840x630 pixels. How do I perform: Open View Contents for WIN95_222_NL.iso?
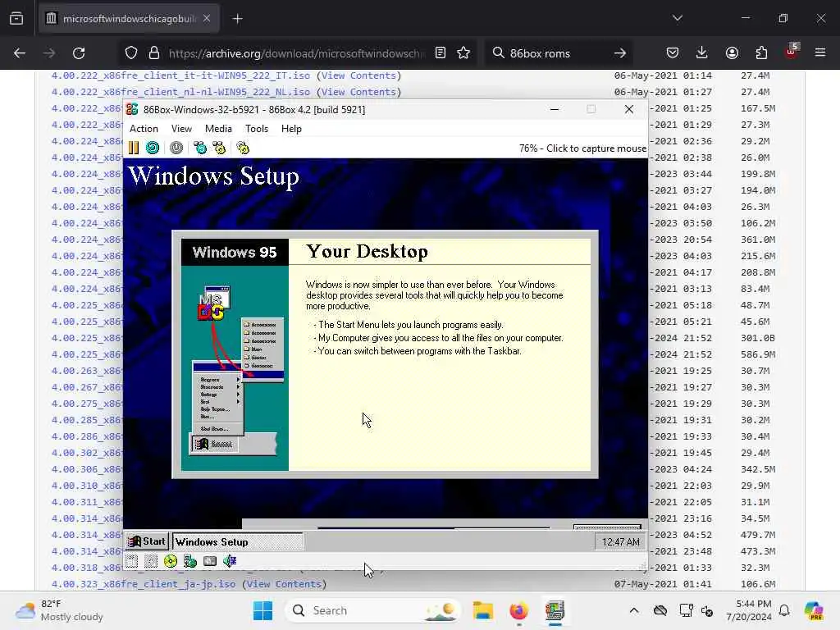pos(358,92)
